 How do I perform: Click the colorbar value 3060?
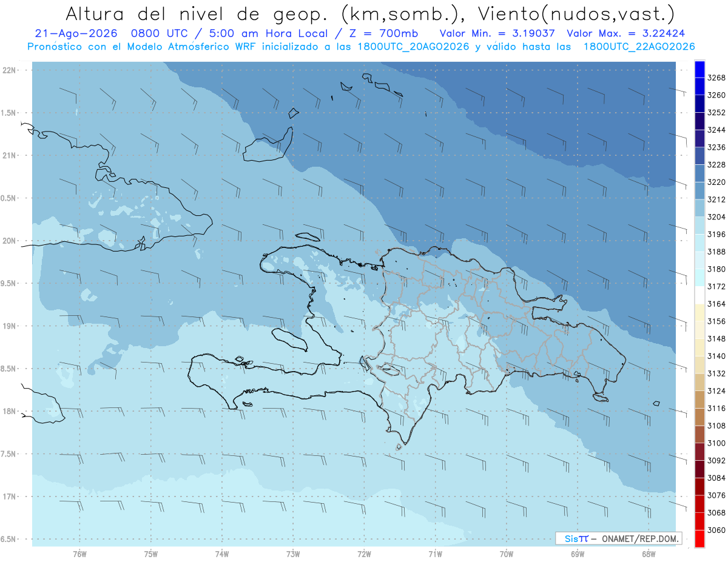pyautogui.click(x=716, y=530)
